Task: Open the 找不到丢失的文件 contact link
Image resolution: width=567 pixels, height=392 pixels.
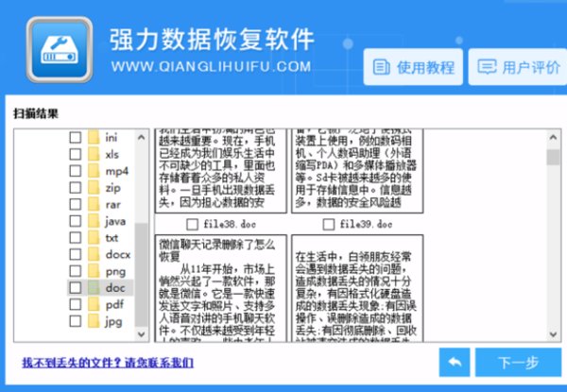Action: pos(108,363)
